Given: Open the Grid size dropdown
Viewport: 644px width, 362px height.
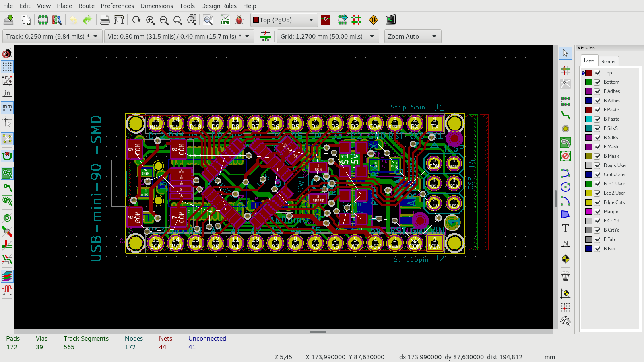Looking at the screenshot, I should point(372,37).
